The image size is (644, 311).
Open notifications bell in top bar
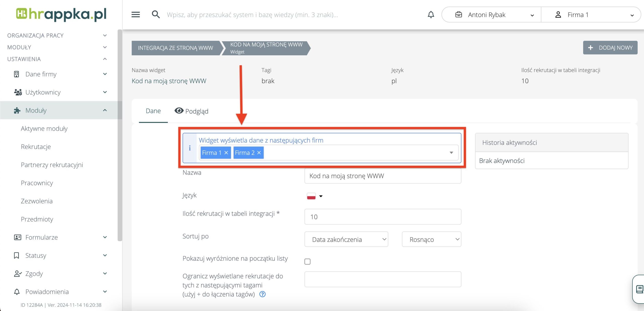point(431,15)
